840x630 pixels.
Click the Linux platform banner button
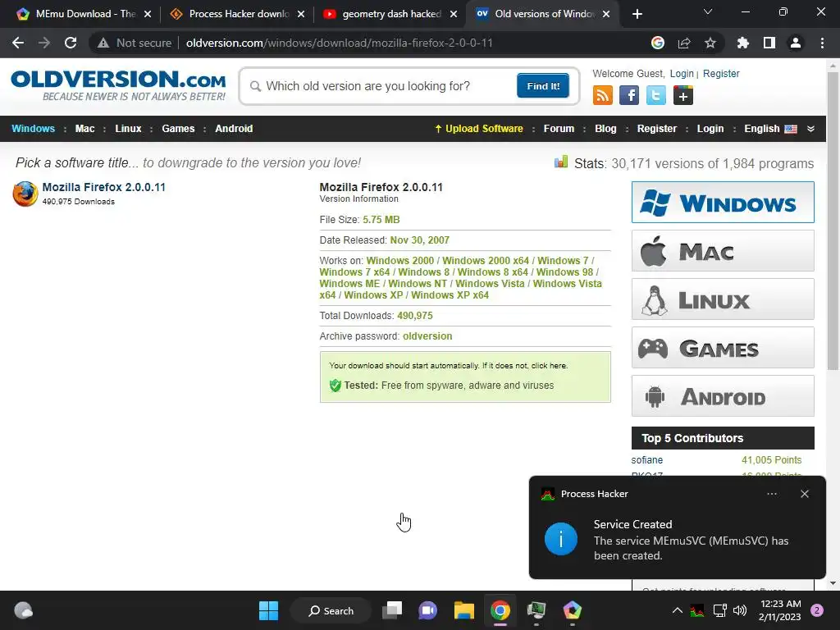click(x=723, y=299)
